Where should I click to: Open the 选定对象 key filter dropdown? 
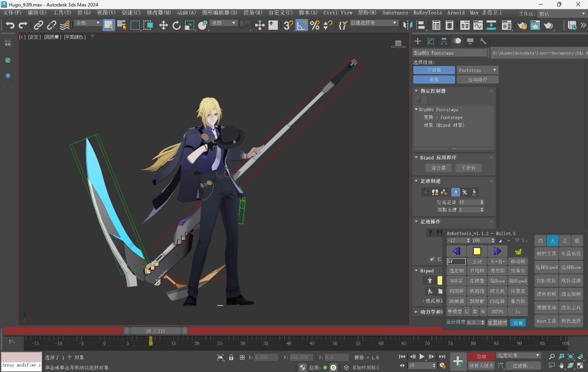tap(518, 355)
